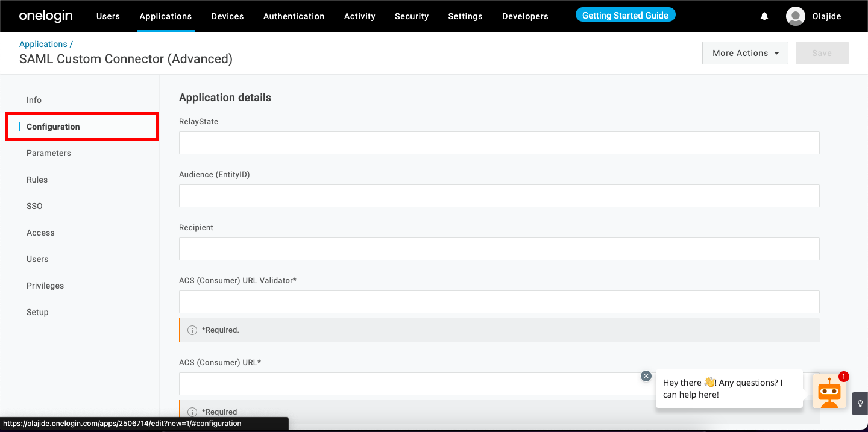Open the orange chatbot assistant icon

tap(829, 391)
